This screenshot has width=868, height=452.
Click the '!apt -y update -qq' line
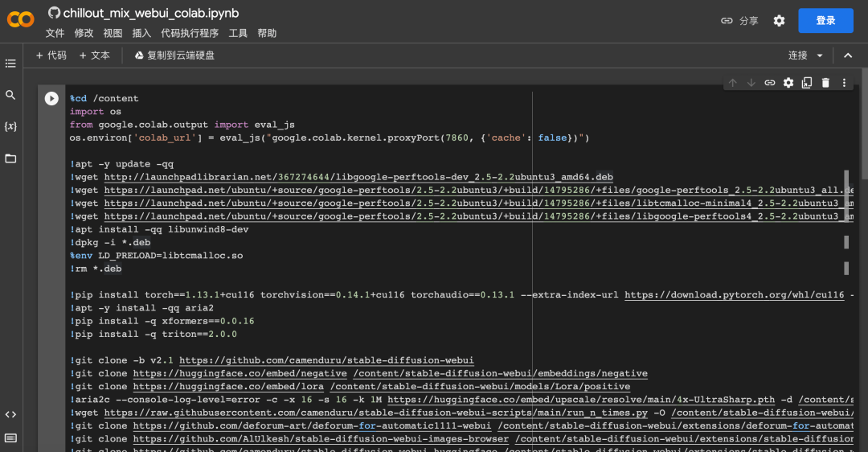coord(122,164)
